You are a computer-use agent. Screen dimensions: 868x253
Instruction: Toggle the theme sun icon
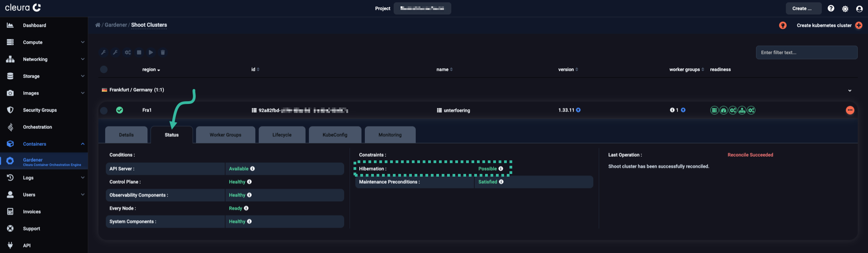click(845, 9)
